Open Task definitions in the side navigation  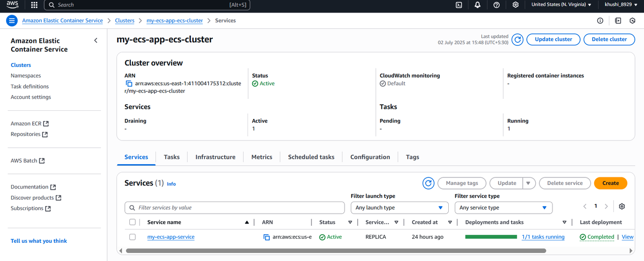(x=30, y=87)
